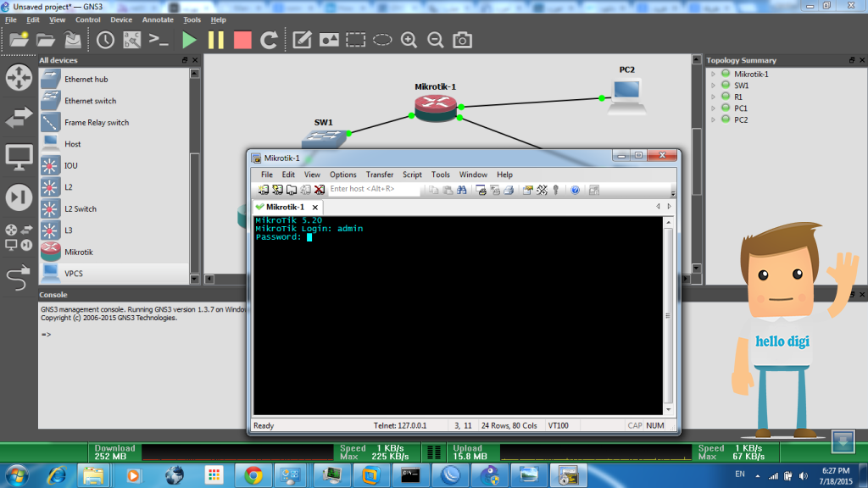This screenshot has width=868, height=488.
Task: Open Windows Start menu
Action: pyautogui.click(x=17, y=475)
